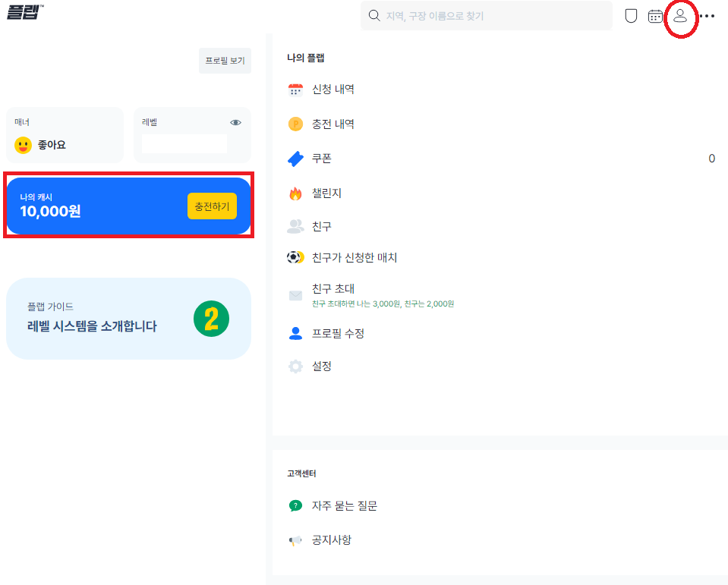Select the 충전 내역 coin icon
The height and width of the screenshot is (585, 728).
click(x=295, y=124)
